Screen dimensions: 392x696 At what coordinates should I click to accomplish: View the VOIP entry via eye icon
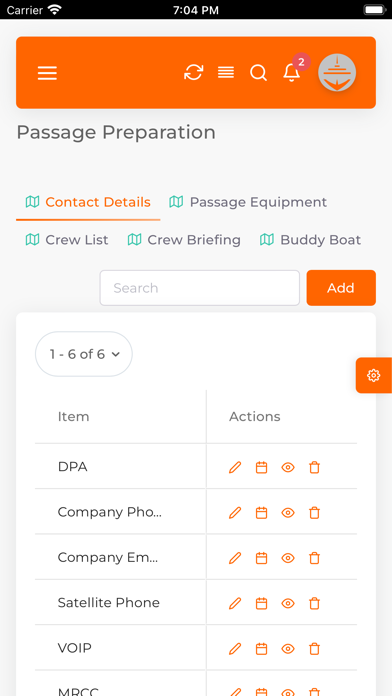288,649
